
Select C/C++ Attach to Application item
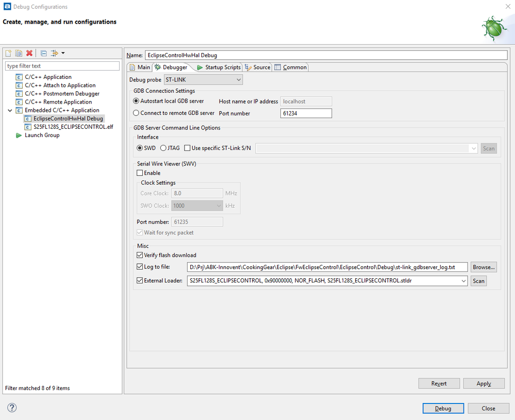(60, 86)
